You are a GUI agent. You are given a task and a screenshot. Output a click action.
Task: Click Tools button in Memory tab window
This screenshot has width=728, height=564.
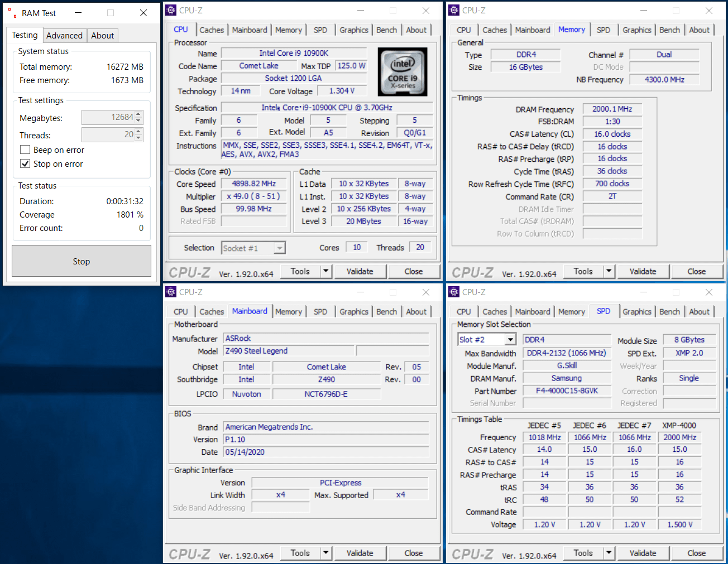click(x=583, y=272)
